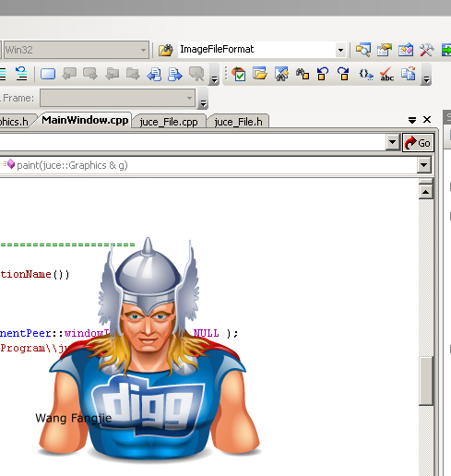Click the green arrow icon at the toolbar's right edge
The height and width of the screenshot is (476, 451).
[x=446, y=50]
